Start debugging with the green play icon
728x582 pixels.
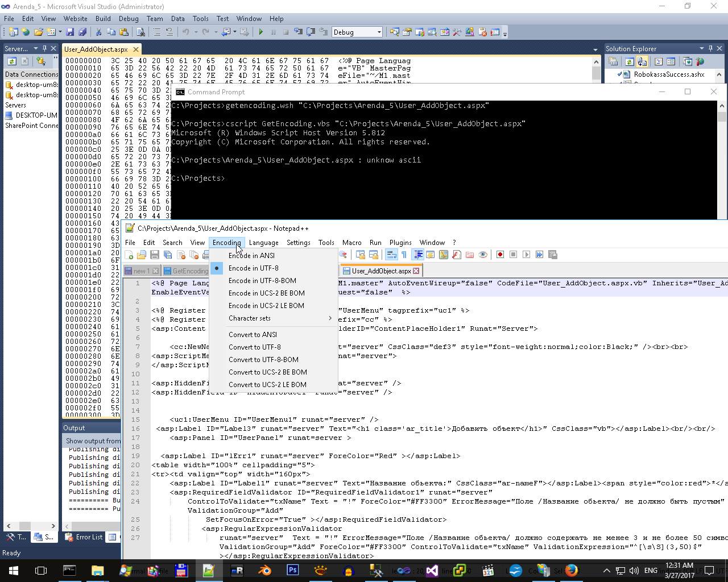click(x=260, y=32)
